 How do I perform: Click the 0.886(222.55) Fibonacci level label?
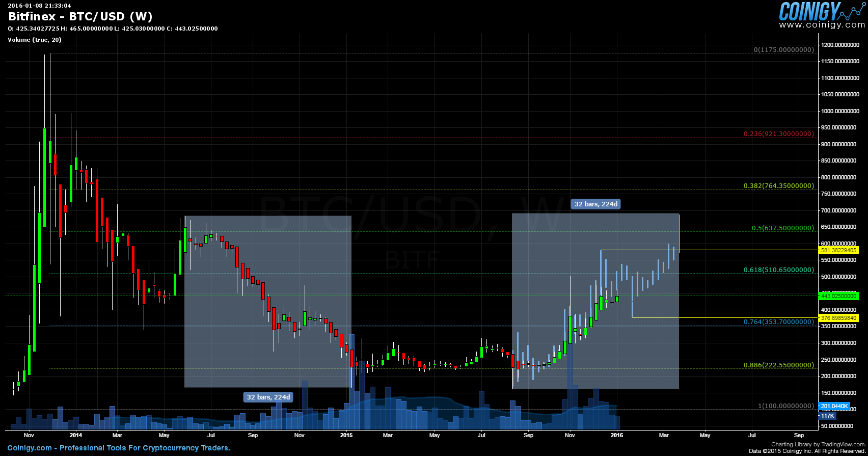click(778, 365)
